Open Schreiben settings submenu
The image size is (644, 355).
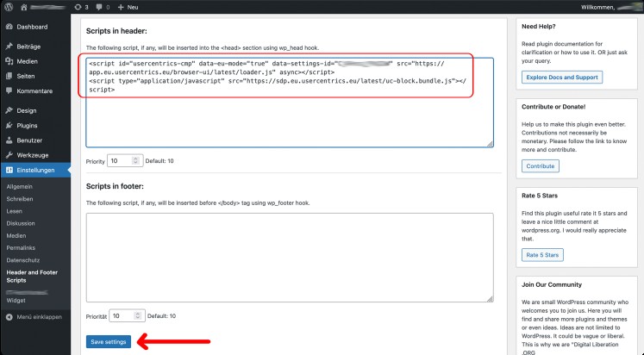click(x=20, y=199)
